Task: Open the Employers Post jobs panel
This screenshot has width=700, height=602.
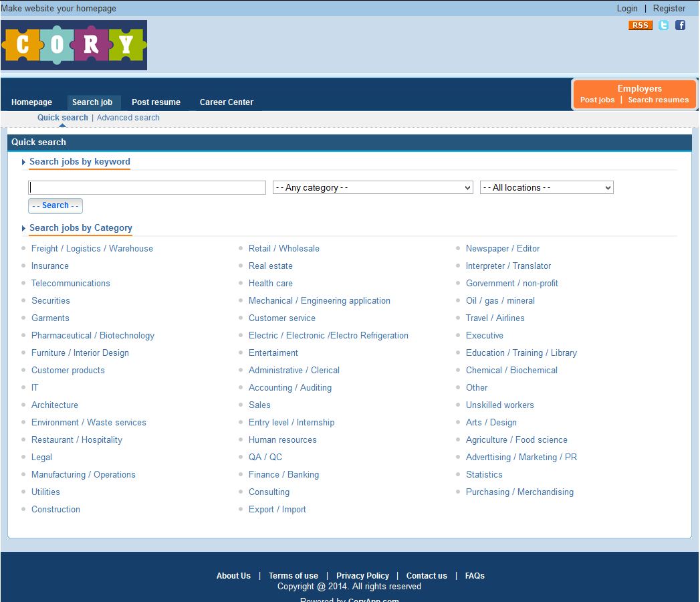Action: pyautogui.click(x=596, y=99)
